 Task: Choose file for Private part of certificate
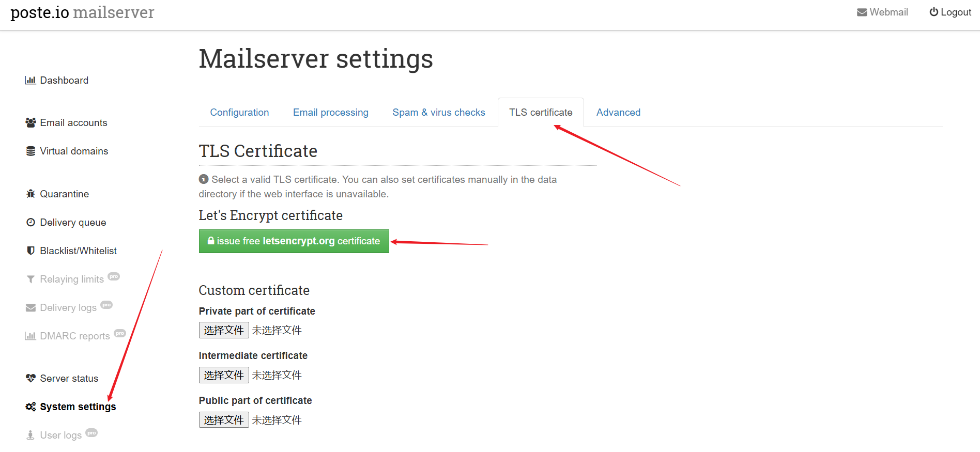click(224, 330)
